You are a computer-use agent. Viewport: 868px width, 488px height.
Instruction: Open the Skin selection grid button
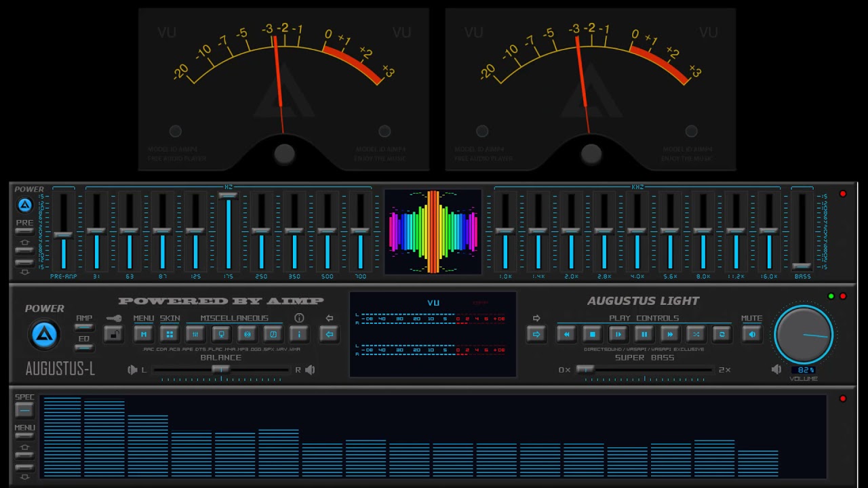point(170,334)
